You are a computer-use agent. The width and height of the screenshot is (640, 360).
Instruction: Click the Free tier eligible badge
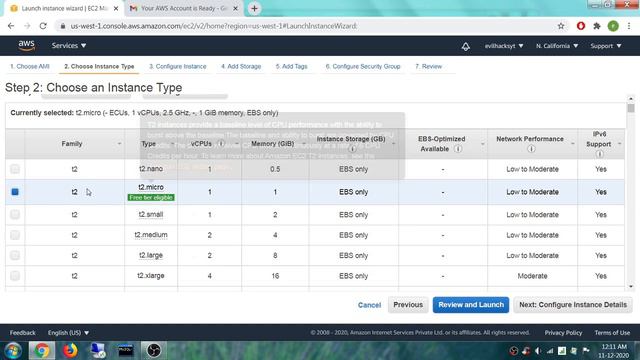point(151,198)
